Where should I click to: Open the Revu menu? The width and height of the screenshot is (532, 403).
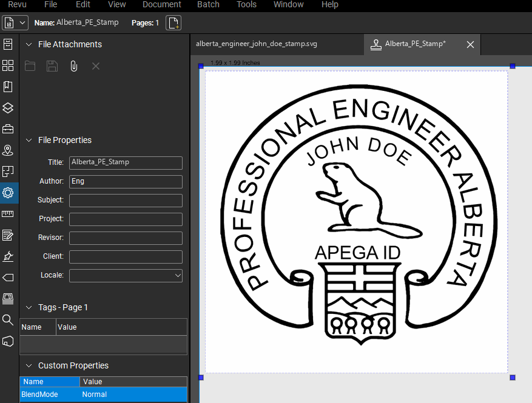17,4
